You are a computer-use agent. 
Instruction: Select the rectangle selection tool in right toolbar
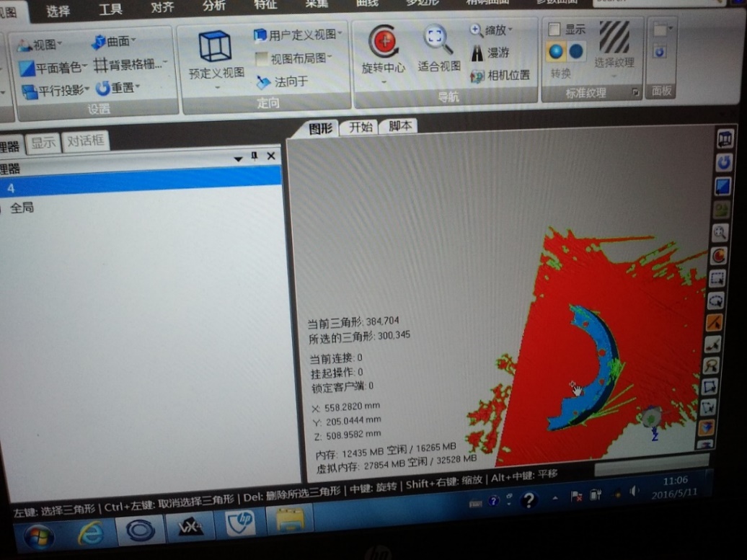(x=717, y=279)
